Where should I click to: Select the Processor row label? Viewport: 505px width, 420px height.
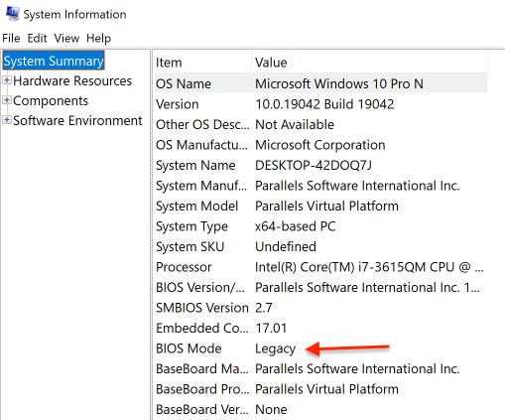(x=184, y=267)
